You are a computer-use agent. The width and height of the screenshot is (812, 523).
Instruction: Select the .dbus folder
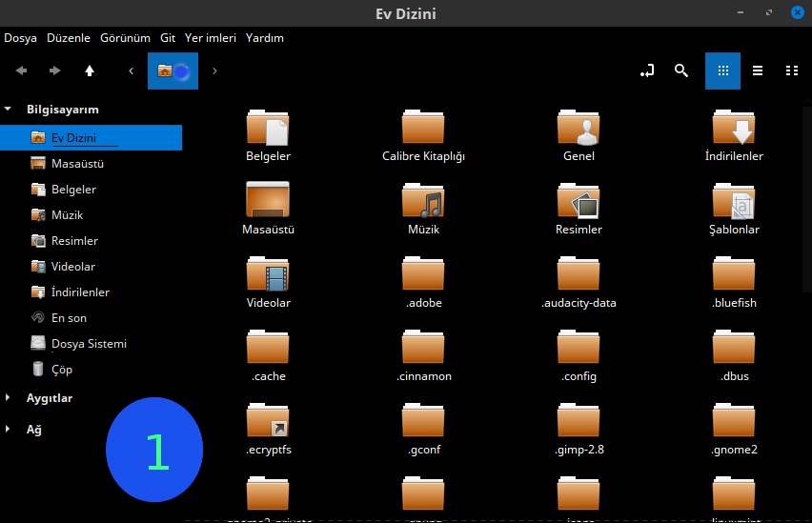coord(734,348)
